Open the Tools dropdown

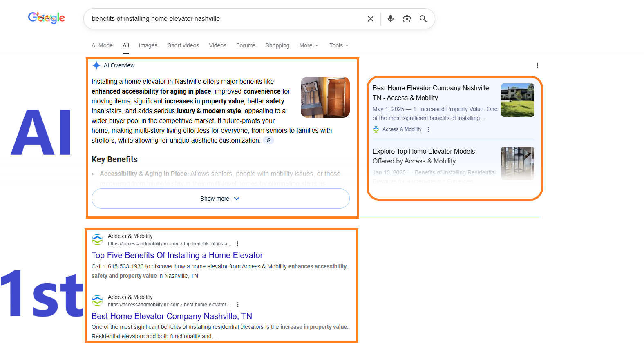(x=339, y=45)
